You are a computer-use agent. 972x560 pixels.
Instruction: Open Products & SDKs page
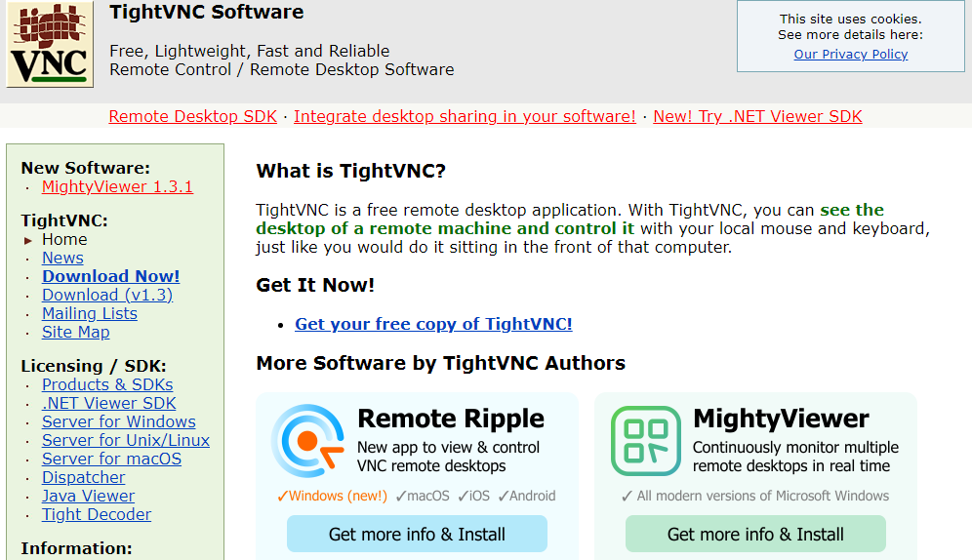[107, 384]
